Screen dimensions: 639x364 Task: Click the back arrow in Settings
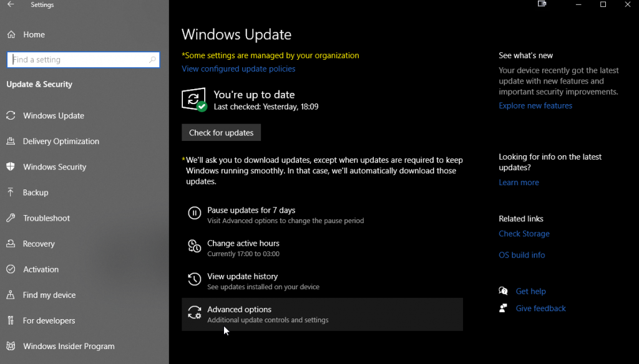click(x=11, y=4)
